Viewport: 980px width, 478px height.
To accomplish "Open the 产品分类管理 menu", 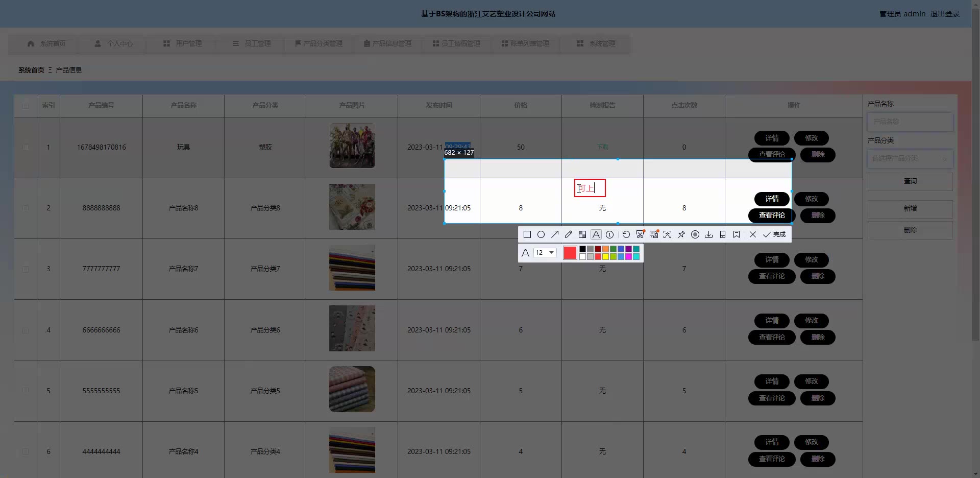I will 318,43.
